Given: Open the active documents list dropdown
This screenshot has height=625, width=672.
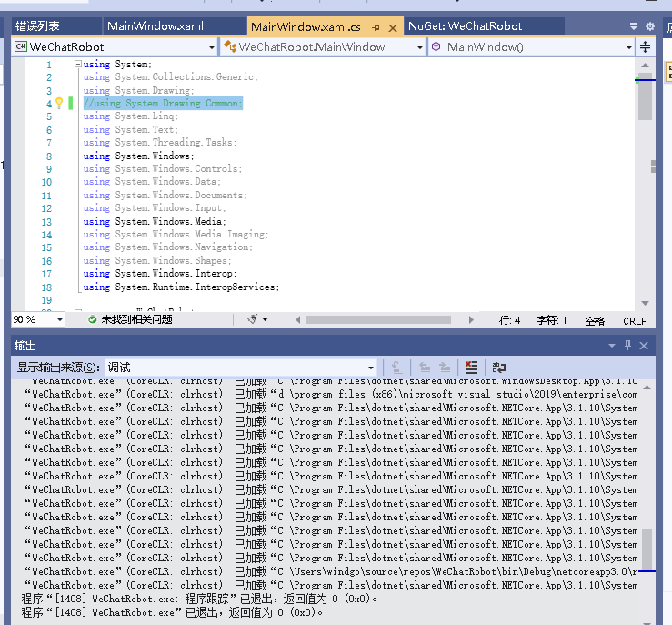Looking at the screenshot, I should (x=634, y=26).
